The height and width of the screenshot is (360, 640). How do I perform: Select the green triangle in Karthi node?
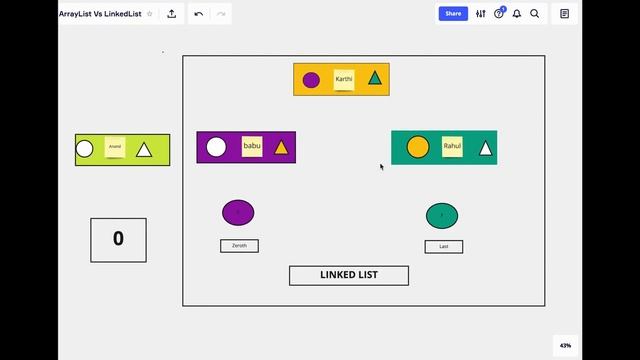click(x=375, y=78)
